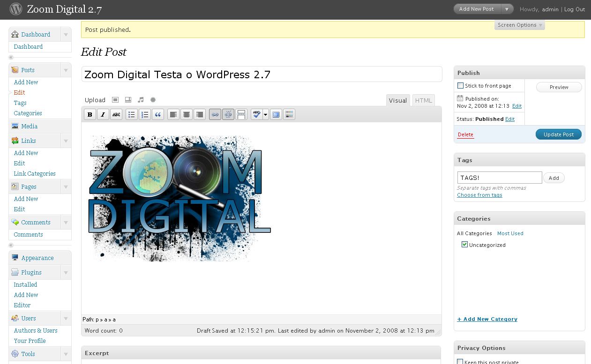Viewport: 591px width, 364px height.
Task: Collapse the Links menu section
Action: [66, 141]
